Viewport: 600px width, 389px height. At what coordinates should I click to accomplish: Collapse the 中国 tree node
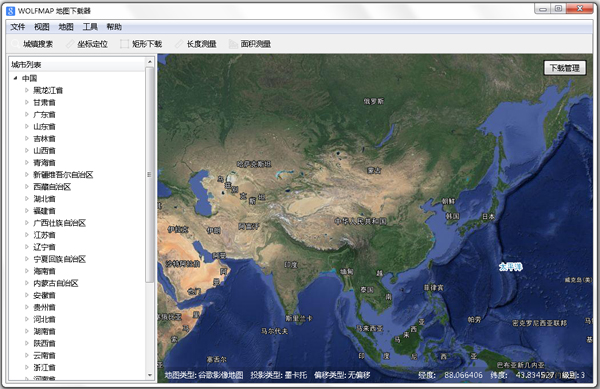[x=15, y=78]
